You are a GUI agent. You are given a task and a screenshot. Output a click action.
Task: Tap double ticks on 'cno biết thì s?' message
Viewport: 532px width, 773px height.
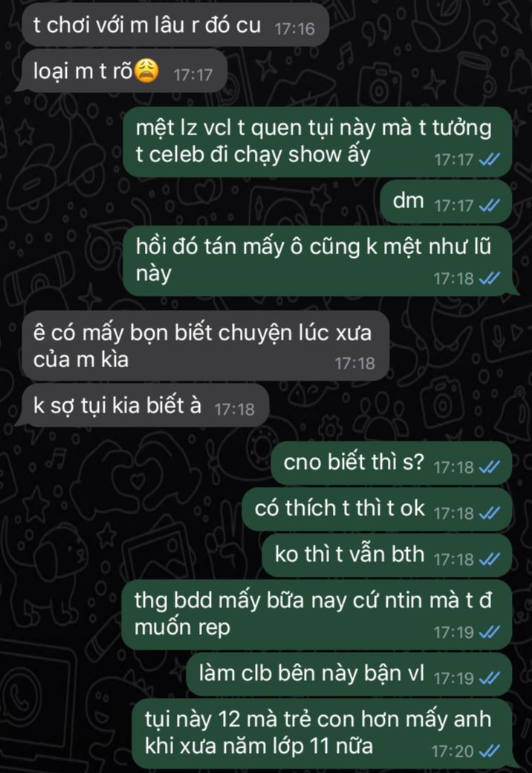point(489,466)
